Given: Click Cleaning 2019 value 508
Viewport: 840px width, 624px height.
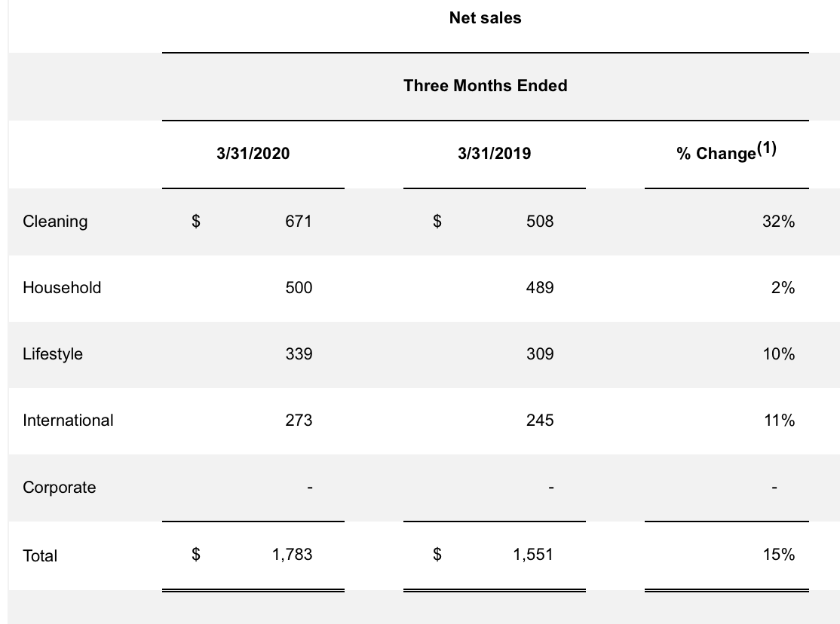Looking at the screenshot, I should click(540, 222).
